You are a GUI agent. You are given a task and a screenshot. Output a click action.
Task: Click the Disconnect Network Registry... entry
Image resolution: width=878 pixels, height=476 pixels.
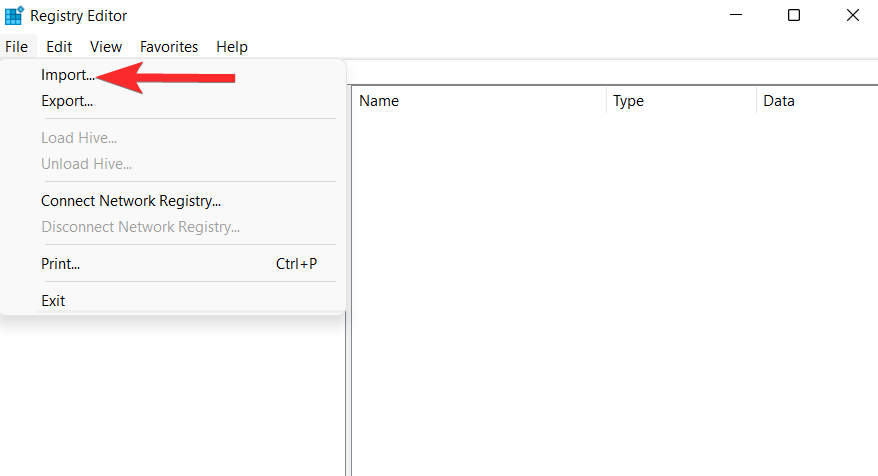click(x=140, y=227)
